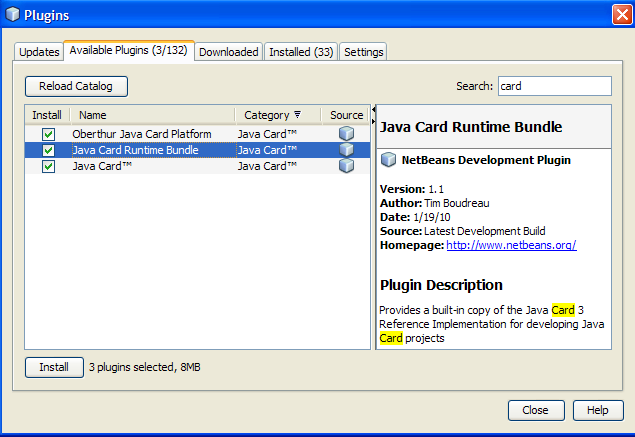The width and height of the screenshot is (635, 437).
Task: Switch to the Updates tab
Action: click(x=39, y=52)
